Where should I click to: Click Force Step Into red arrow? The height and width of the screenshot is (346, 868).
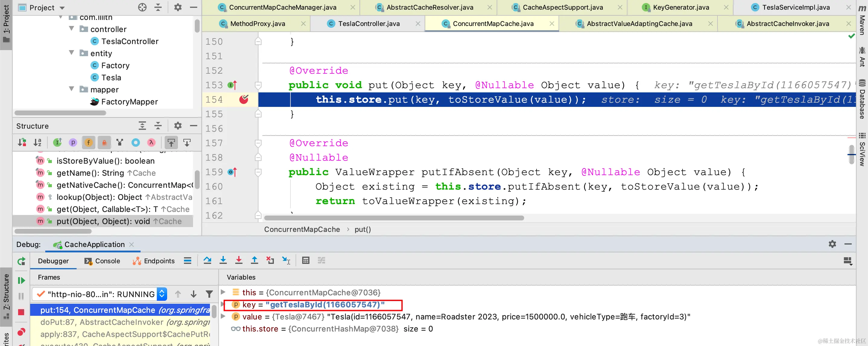click(x=239, y=260)
